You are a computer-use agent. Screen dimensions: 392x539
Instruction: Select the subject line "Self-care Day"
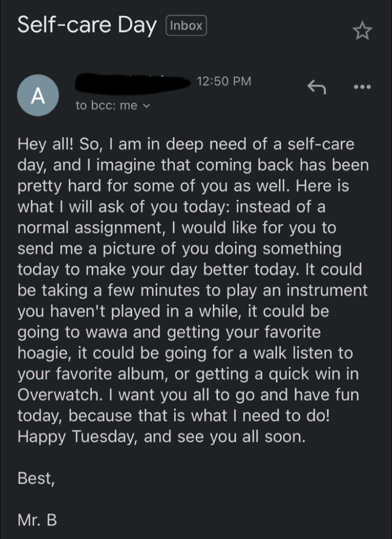point(87,25)
